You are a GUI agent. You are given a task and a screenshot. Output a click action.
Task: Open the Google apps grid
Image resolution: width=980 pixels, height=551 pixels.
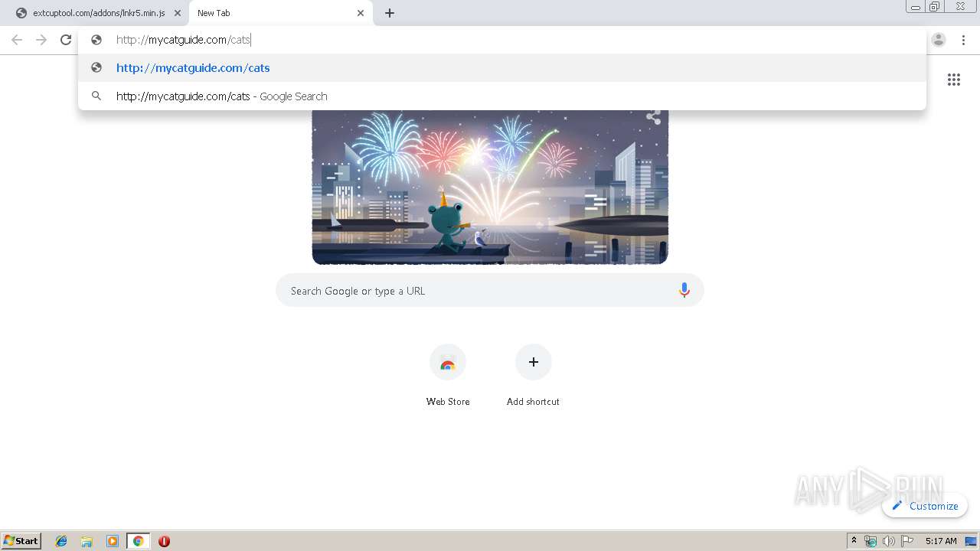coord(953,80)
